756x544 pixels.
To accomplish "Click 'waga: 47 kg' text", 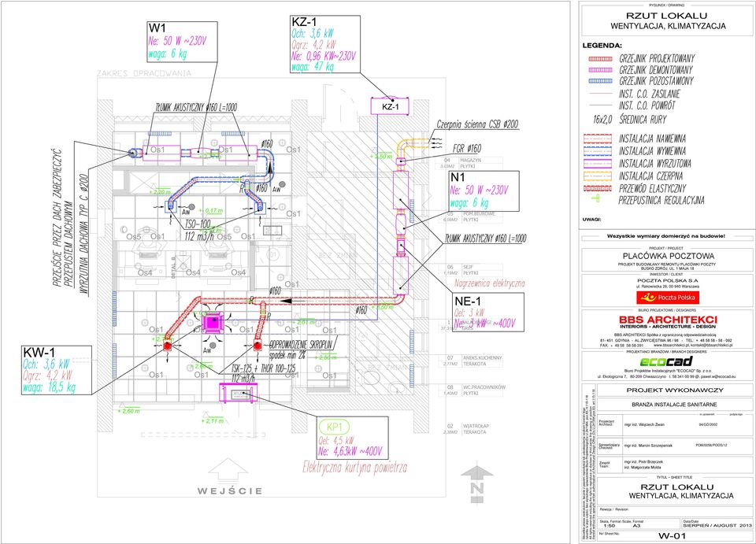I will (x=313, y=67).
